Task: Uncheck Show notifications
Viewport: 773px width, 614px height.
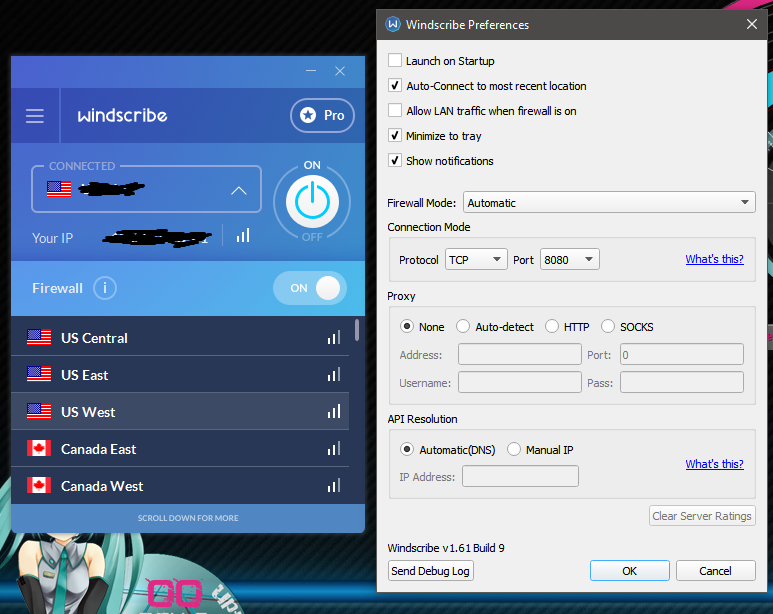Action: coord(395,160)
